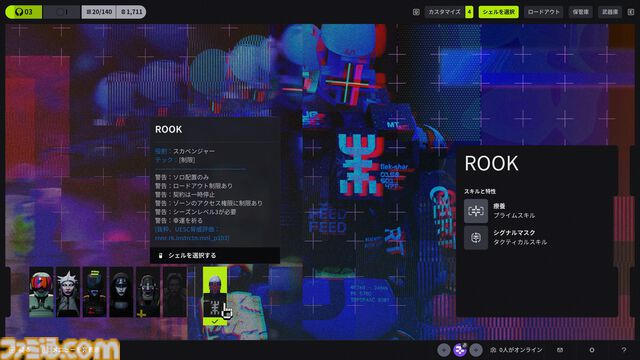Click the checkmark under the ROOK card
Viewport: 640px width, 360px height.
point(215,322)
